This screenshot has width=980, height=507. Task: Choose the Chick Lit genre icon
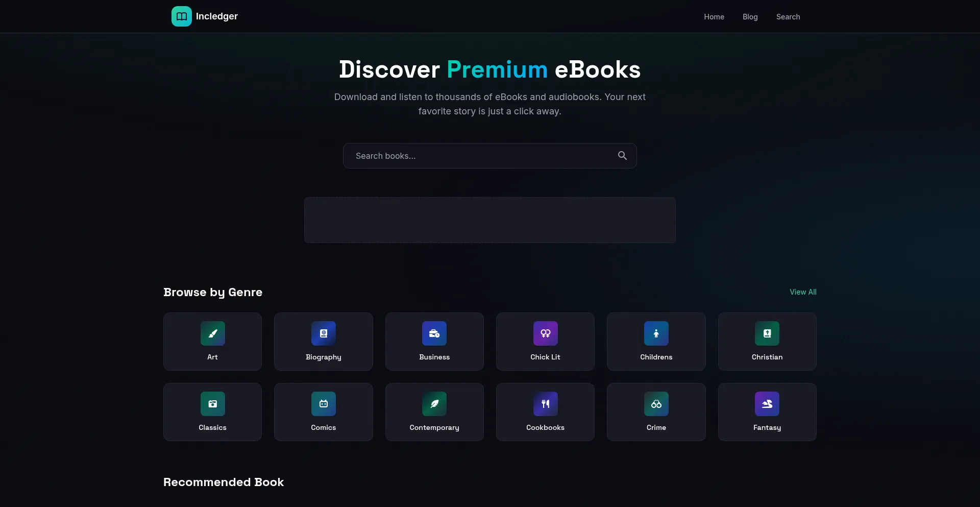pyautogui.click(x=546, y=333)
